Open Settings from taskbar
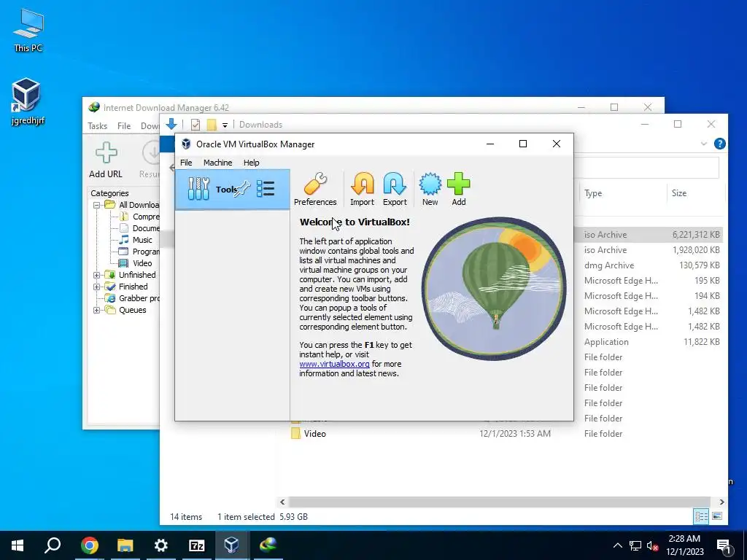Screen dimensions: 747x560 (161, 545)
